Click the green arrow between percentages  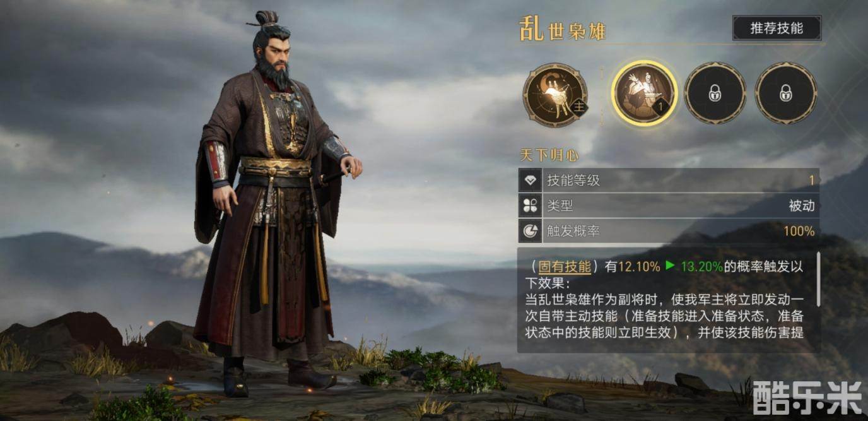coord(670,266)
